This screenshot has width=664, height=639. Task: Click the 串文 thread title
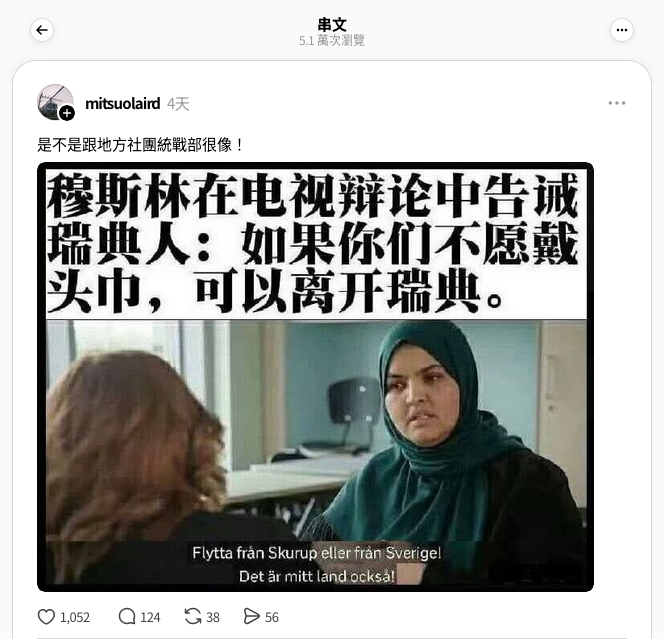point(332,25)
